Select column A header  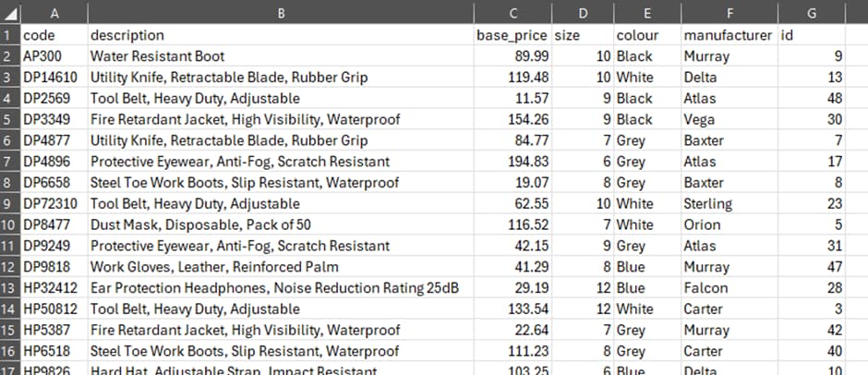[54, 12]
